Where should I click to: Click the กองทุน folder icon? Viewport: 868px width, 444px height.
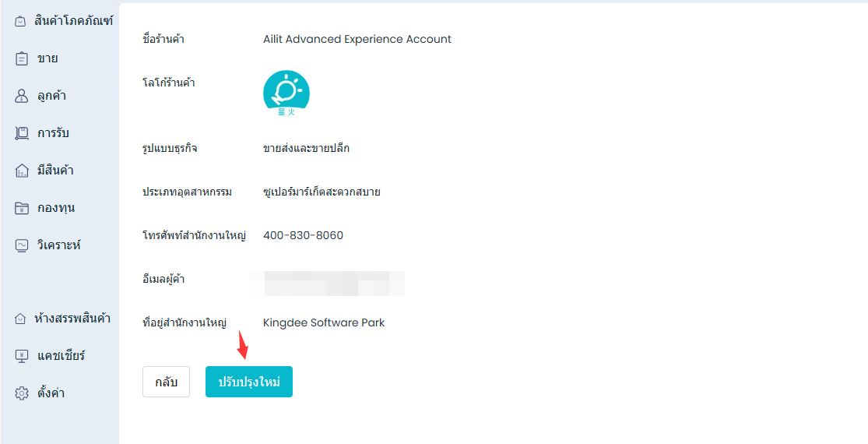[22, 208]
